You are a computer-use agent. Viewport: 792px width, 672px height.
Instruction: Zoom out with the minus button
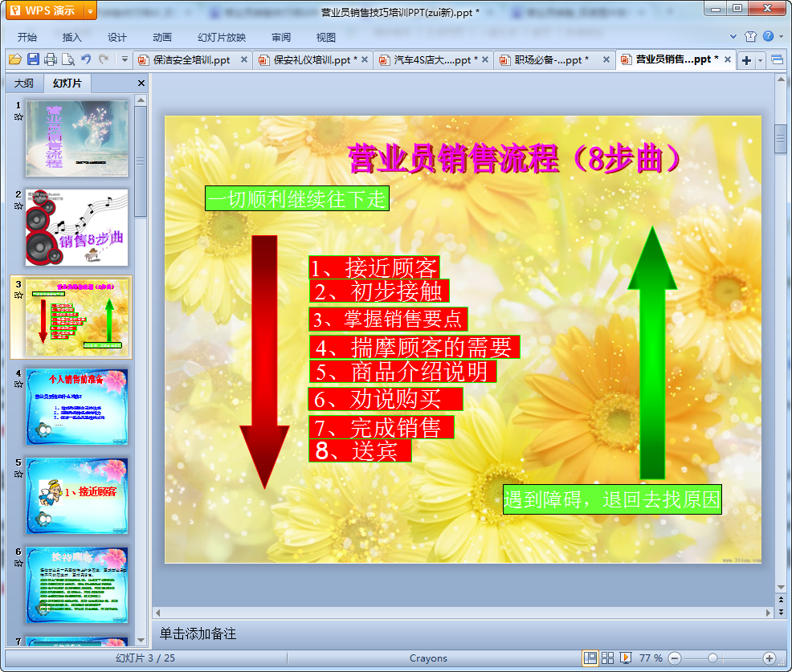(674, 658)
